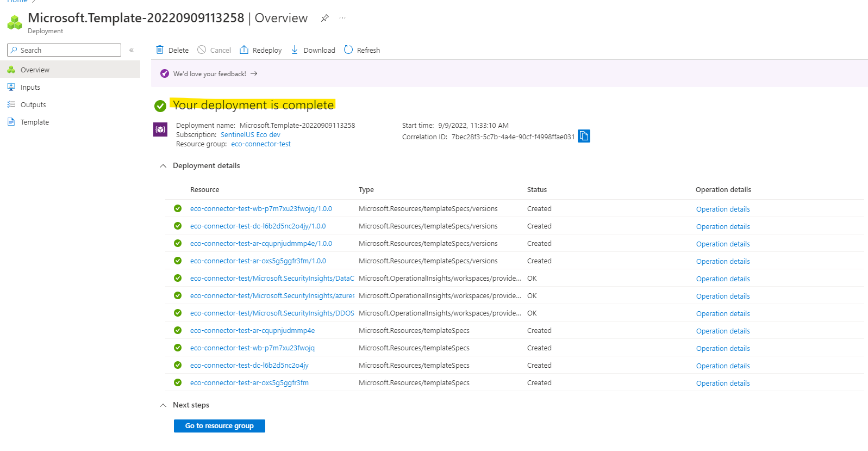The width and height of the screenshot is (868, 451).
Task: Click the Download arrow icon
Action: [x=295, y=50]
